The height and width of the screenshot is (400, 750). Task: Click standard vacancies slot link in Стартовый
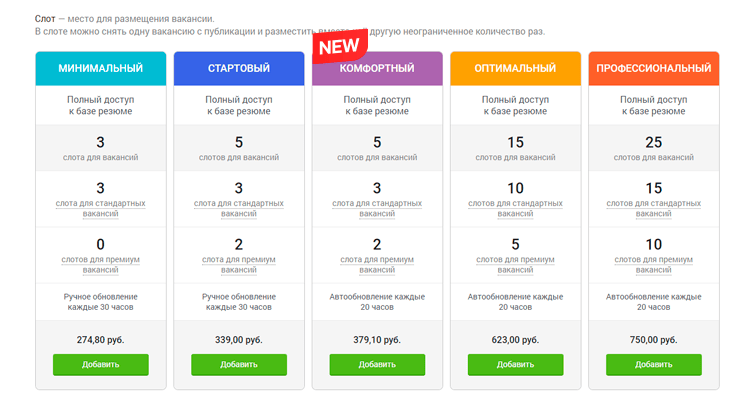point(238,208)
